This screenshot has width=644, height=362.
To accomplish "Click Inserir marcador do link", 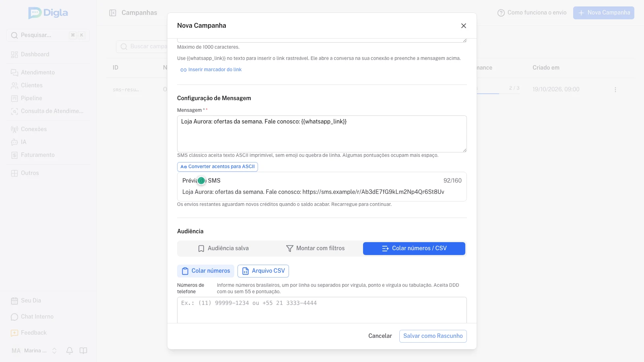I will click(x=211, y=70).
